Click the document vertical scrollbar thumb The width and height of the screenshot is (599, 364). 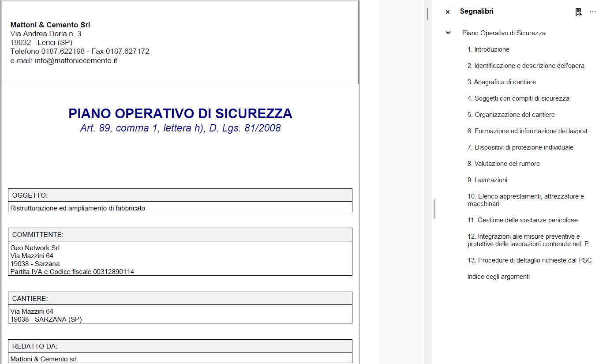pyautogui.click(x=427, y=13)
